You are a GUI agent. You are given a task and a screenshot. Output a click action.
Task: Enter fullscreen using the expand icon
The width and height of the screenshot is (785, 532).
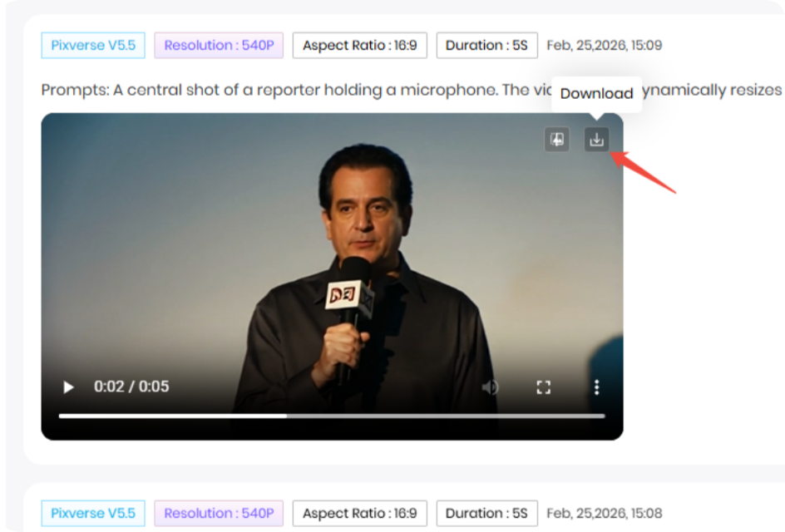(545, 387)
